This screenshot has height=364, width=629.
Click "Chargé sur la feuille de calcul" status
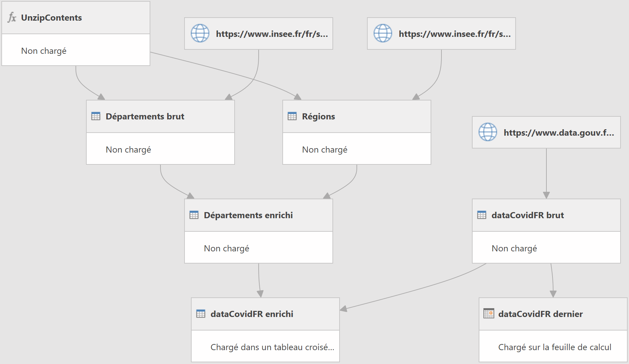[555, 347]
